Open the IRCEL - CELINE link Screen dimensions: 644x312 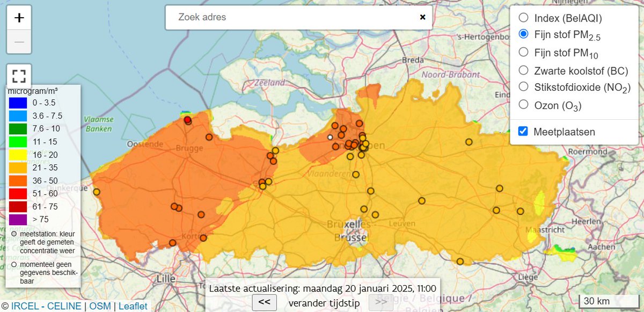[45, 306]
